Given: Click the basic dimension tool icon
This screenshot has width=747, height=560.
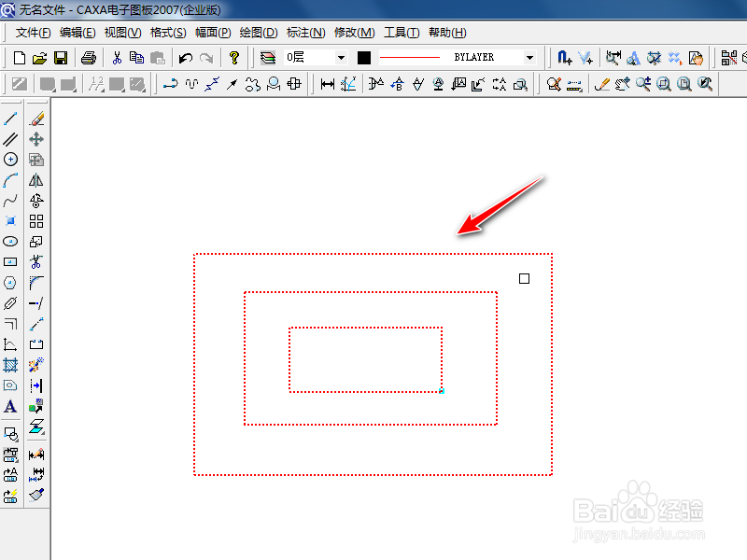Looking at the screenshot, I should [328, 84].
